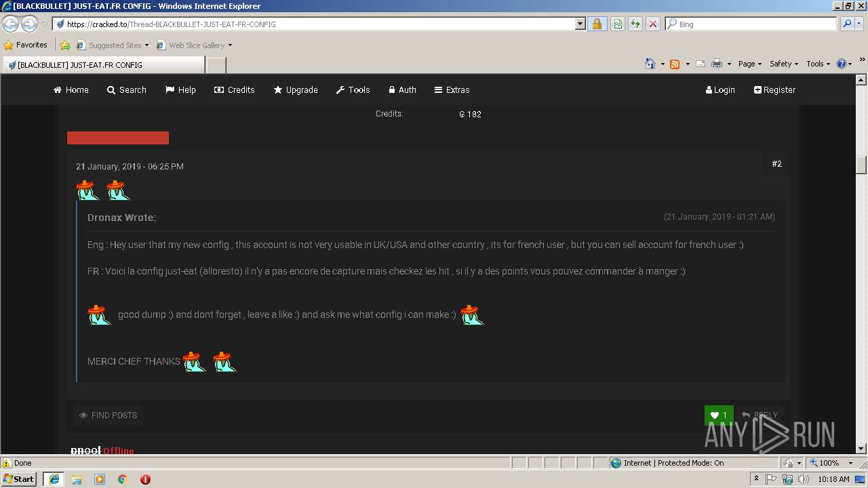The height and width of the screenshot is (488, 868).
Task: Go back with the browser Back arrow
Action: tap(11, 24)
